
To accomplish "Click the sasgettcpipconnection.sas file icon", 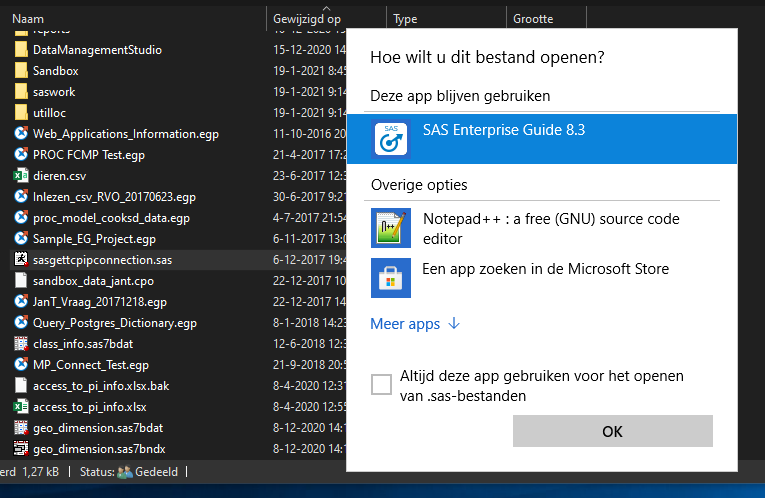I will (x=20, y=259).
